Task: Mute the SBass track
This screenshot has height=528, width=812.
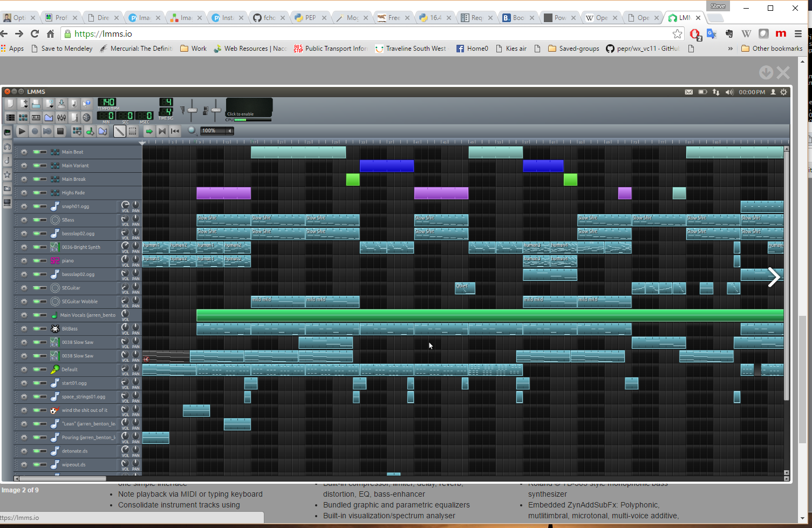Action: click(x=36, y=220)
